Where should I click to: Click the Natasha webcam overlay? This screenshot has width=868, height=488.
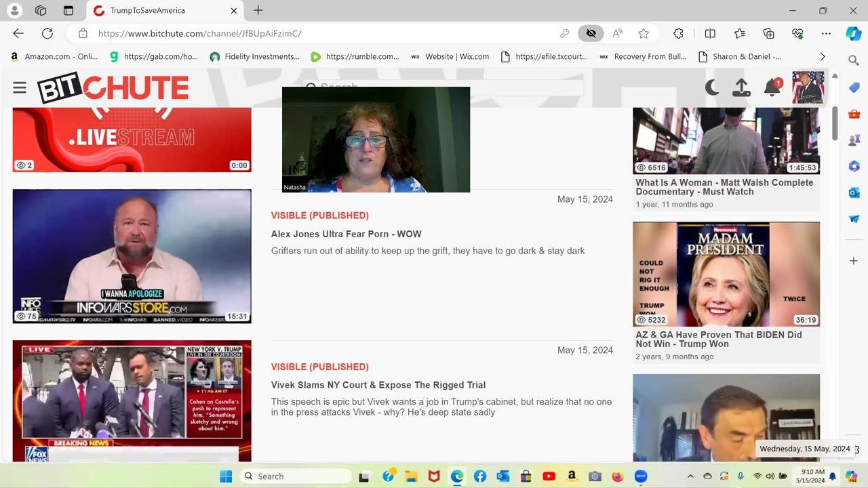click(x=376, y=140)
